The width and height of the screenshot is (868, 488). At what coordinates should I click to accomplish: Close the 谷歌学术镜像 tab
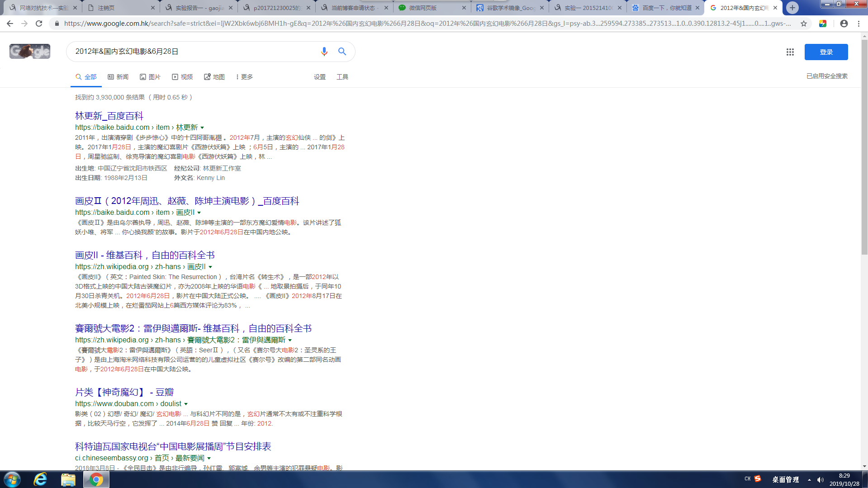click(542, 8)
